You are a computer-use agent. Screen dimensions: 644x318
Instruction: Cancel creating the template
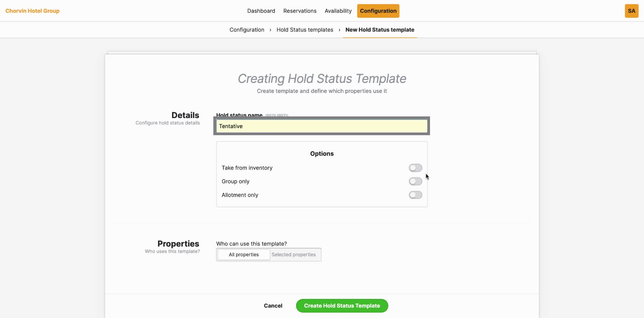point(273,306)
